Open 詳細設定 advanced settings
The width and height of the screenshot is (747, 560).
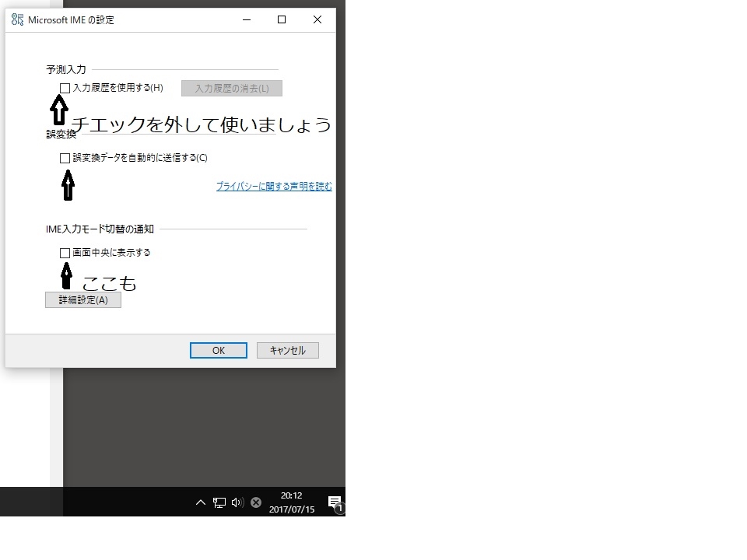[83, 300]
